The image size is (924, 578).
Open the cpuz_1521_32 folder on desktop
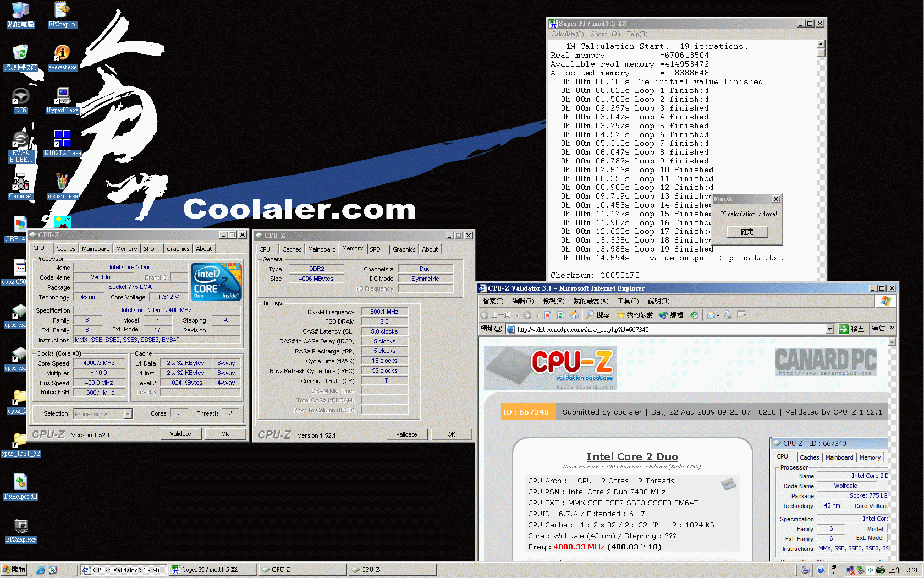[x=20, y=444]
